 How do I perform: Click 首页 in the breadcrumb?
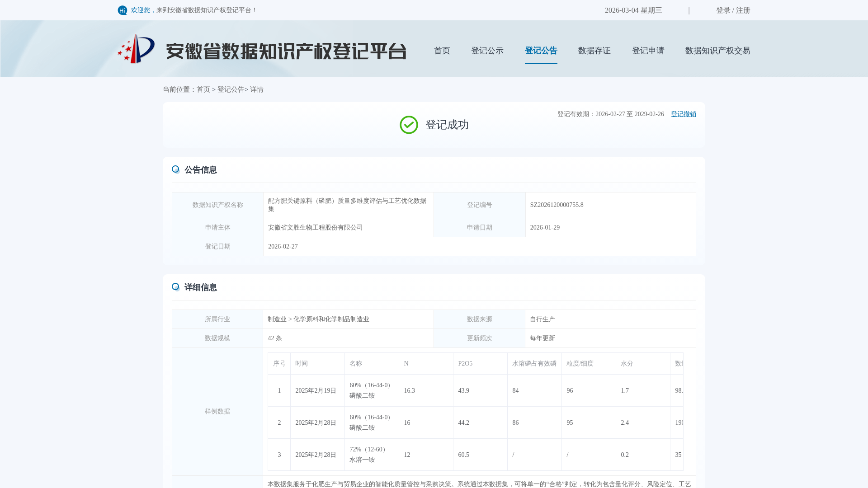203,89
